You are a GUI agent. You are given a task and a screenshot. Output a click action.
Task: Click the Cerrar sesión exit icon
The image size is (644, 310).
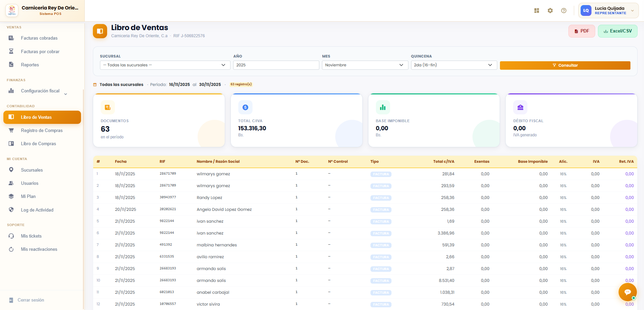pos(11,300)
